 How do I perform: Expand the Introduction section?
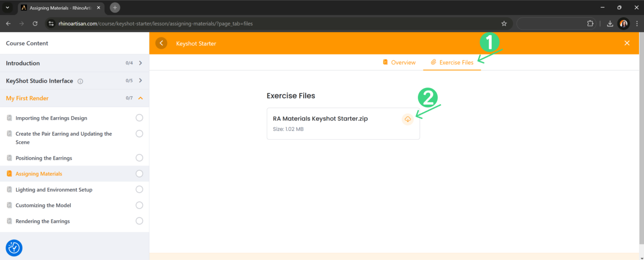point(140,63)
